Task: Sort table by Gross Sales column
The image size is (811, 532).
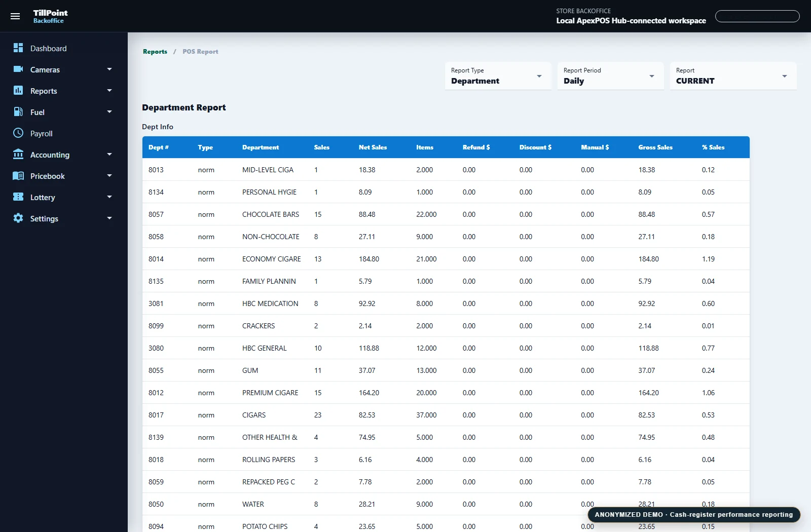Action: coord(655,147)
